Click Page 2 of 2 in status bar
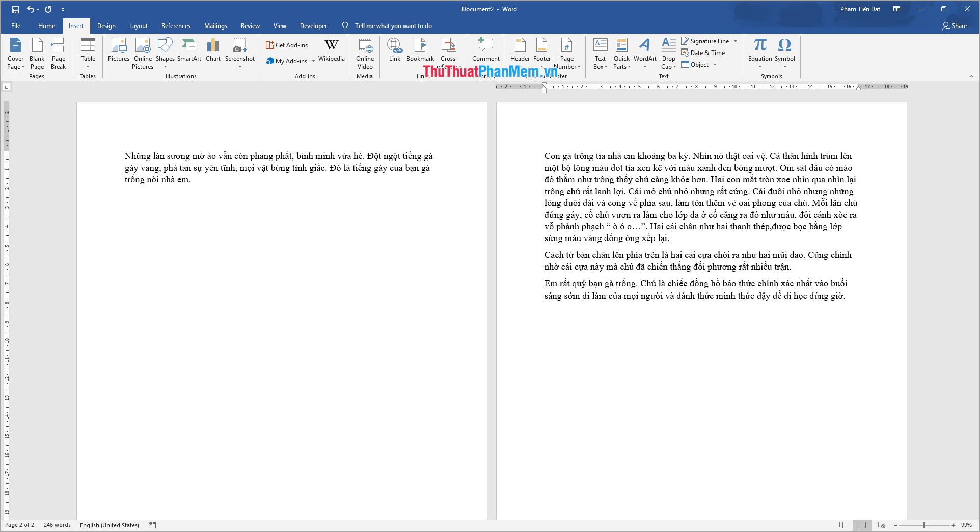Image resolution: width=980 pixels, height=532 pixels. (19, 525)
